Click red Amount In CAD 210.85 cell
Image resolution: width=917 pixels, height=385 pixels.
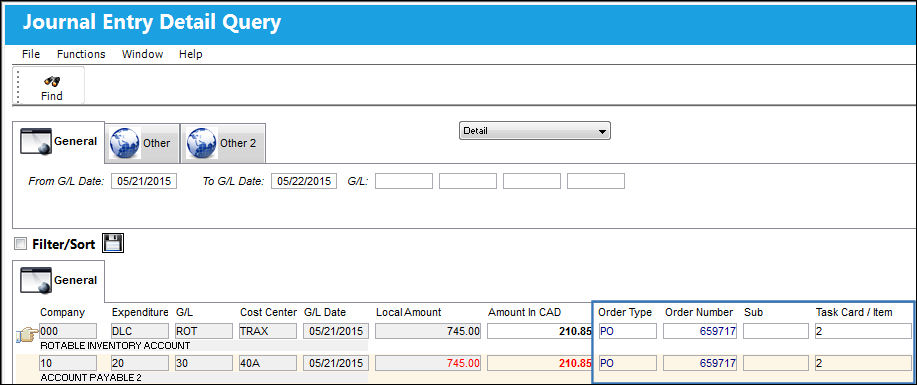coord(539,363)
